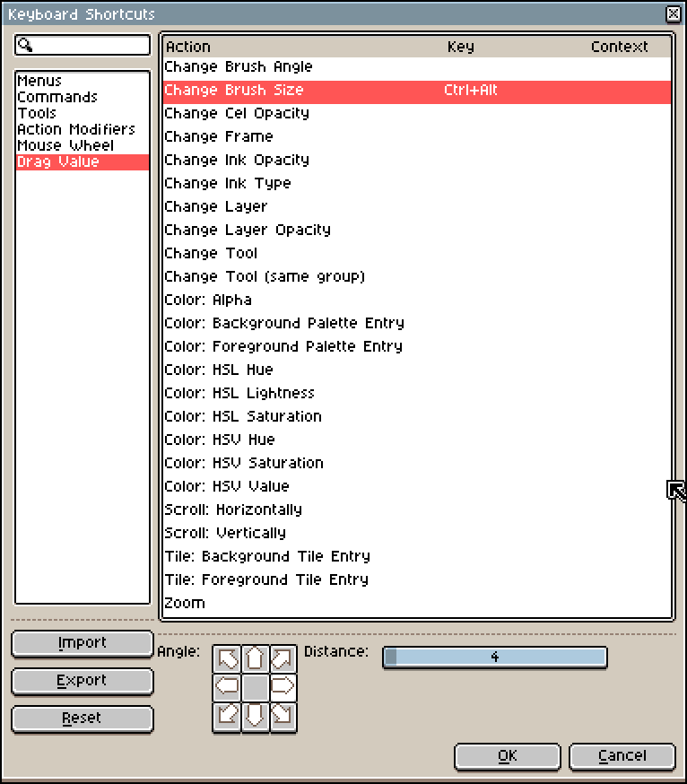Select the Mouse Wheel section
This screenshot has height=784, width=687.
pyautogui.click(x=65, y=145)
